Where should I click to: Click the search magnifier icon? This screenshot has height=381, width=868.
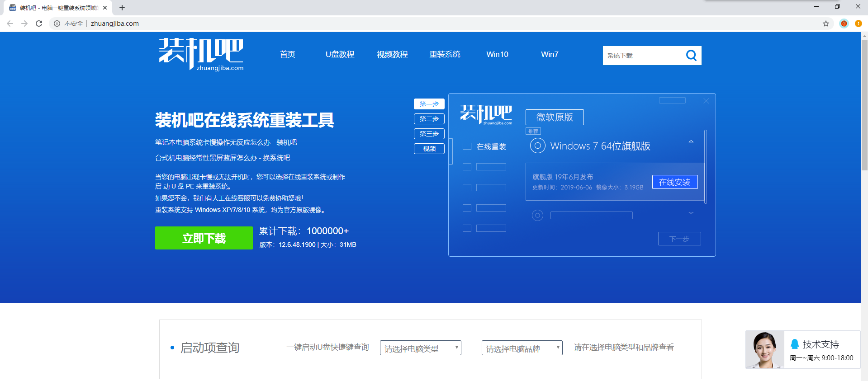pos(691,56)
